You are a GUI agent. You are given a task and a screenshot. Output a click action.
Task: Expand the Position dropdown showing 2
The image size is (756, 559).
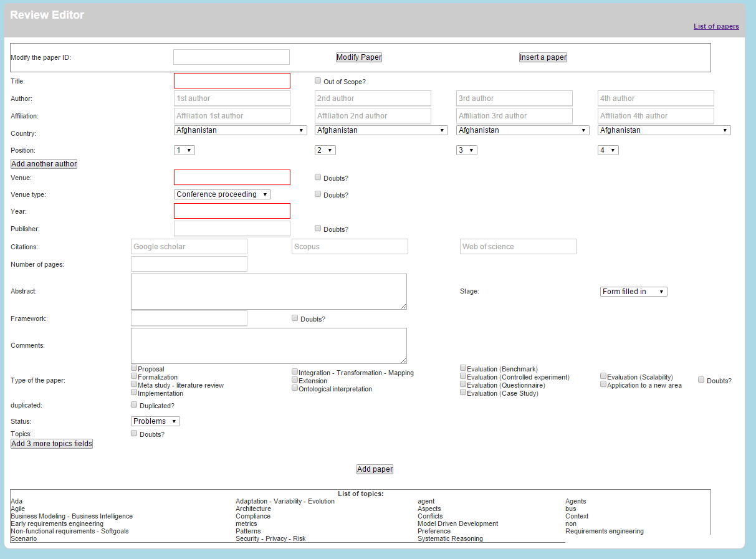(325, 150)
